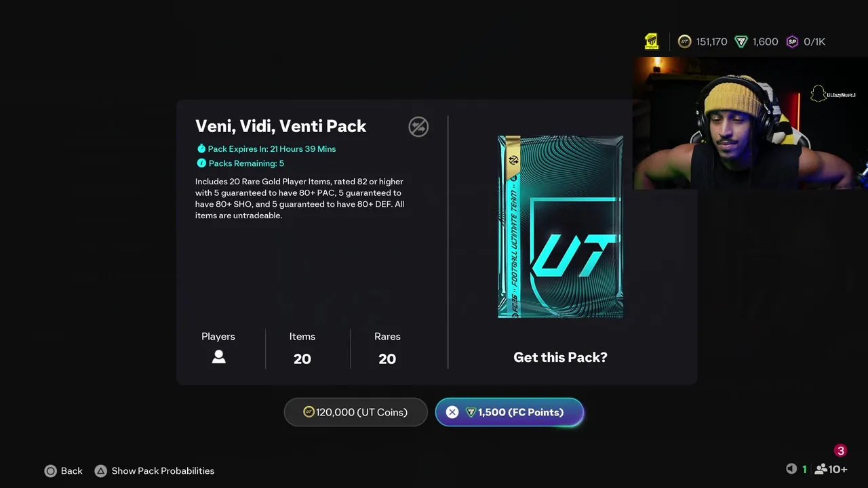Viewport: 868px width, 488px height.
Task: Click the 0/1K SP progress counter
Action: pyautogui.click(x=814, y=41)
